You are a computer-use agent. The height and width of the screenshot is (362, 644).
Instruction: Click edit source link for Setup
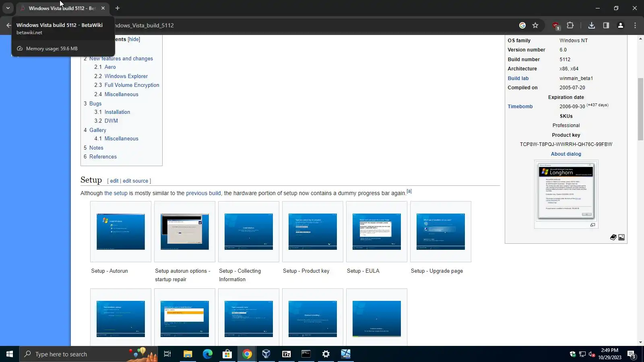pyautogui.click(x=135, y=181)
